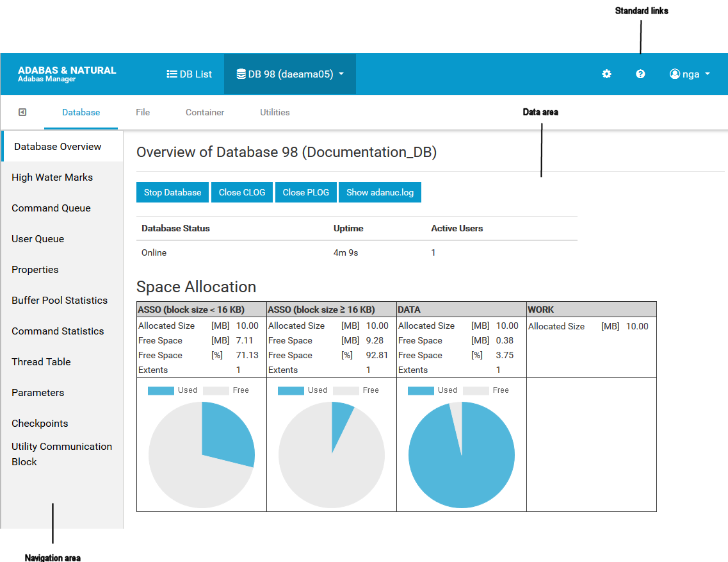The width and height of the screenshot is (728, 562).
Task: Open the Utilities tab
Action: 275,112
